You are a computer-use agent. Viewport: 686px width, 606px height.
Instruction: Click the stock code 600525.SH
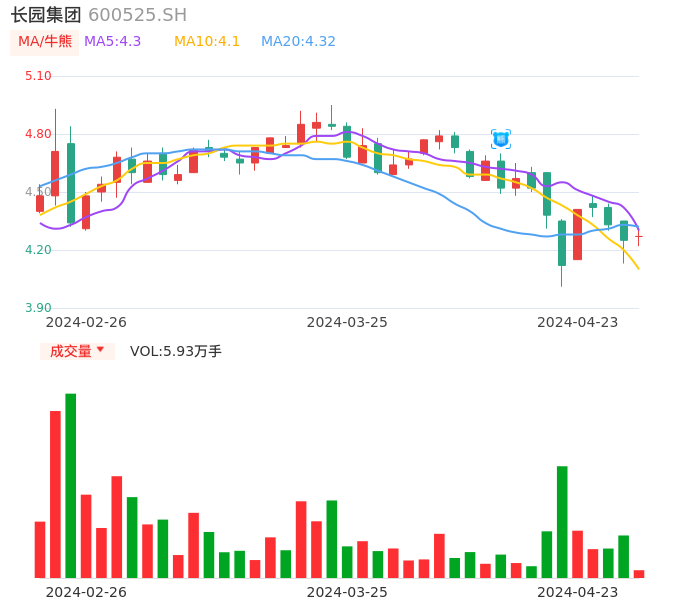pos(137,15)
